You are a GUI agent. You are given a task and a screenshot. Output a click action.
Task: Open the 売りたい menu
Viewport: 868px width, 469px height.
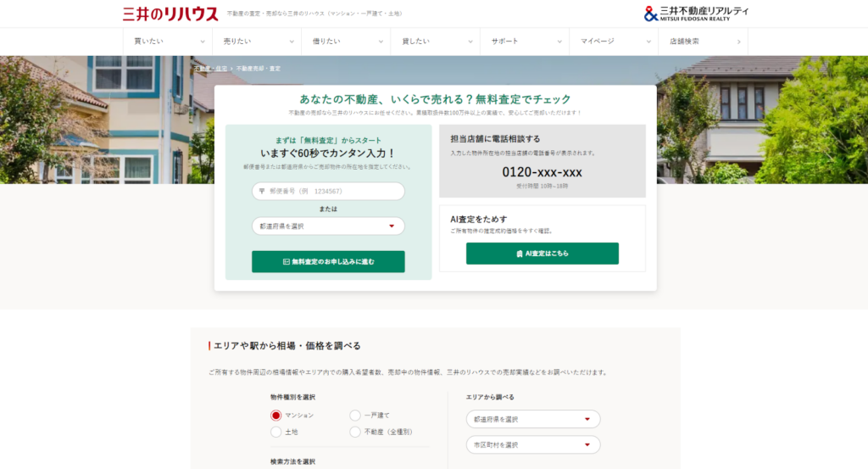(257, 42)
